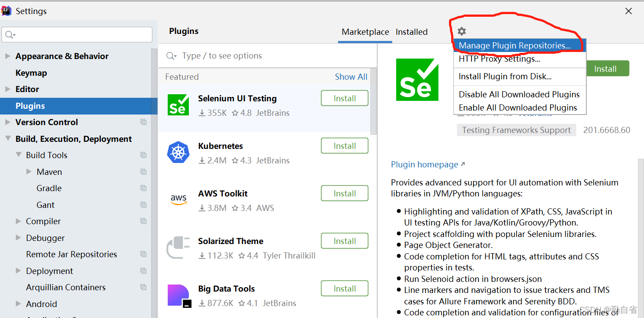644x318 pixels.
Task: Select Keymap in settings tree
Action: pyautogui.click(x=31, y=73)
